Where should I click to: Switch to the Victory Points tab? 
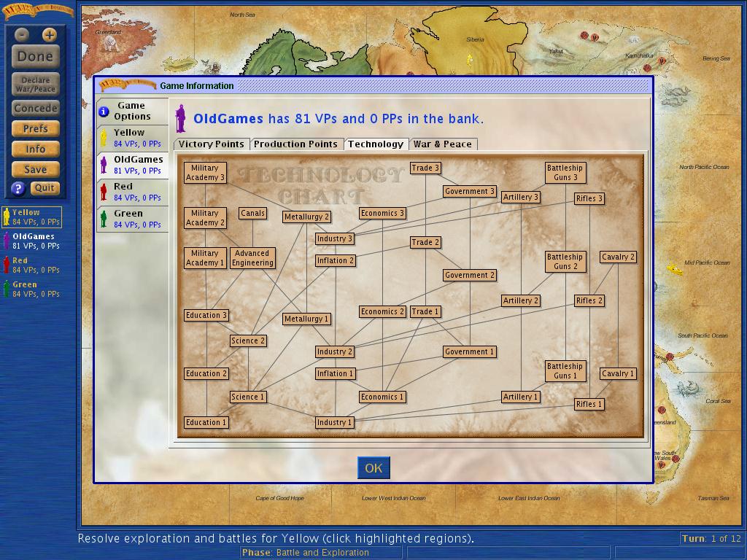(x=212, y=144)
